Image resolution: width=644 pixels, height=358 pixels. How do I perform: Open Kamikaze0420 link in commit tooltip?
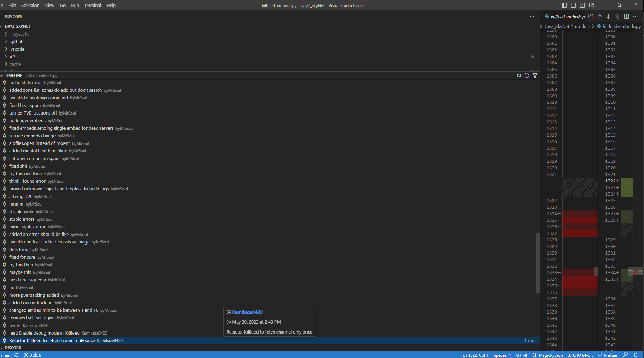(x=248, y=312)
